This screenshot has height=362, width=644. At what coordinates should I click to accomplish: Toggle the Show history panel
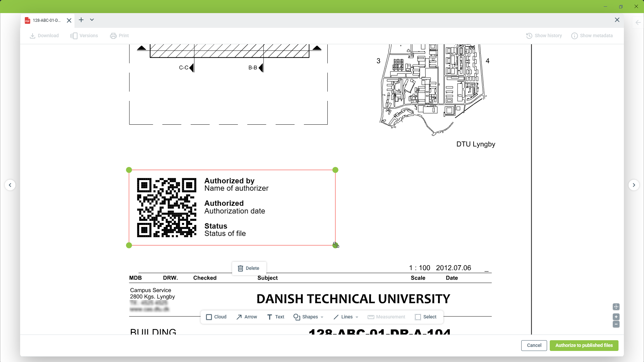[x=544, y=36]
